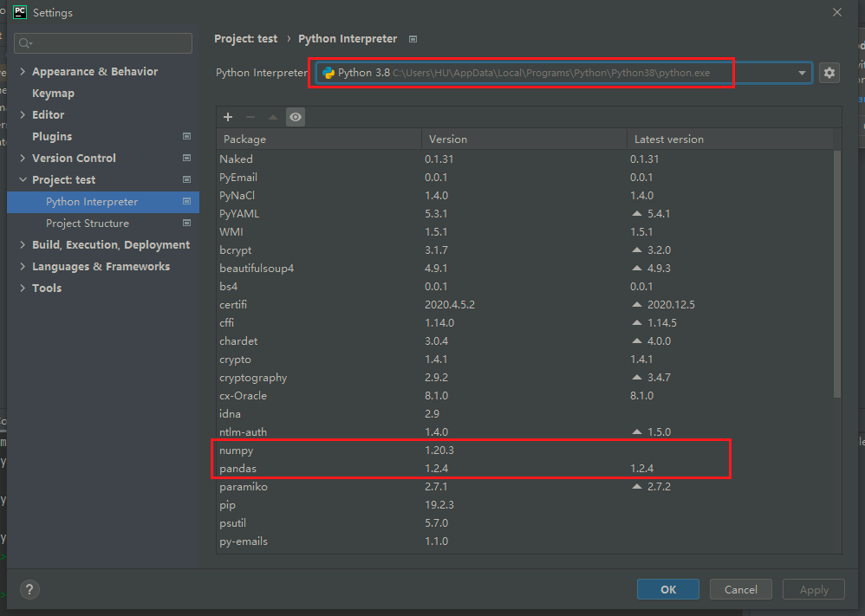865x616 pixels.
Task: Select the beautifulsoup4 package row
Action: 524,268
